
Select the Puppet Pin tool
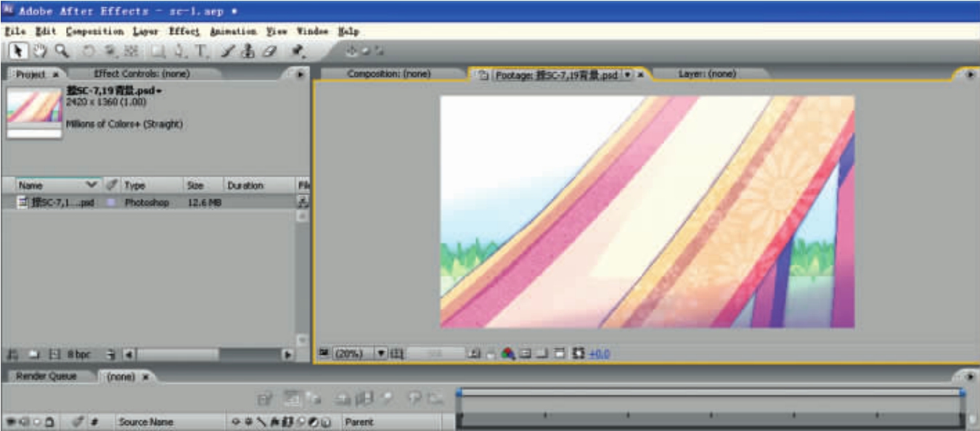298,52
